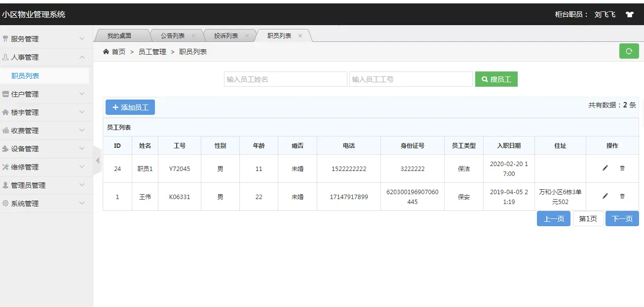Click the 住户管理 sidebar icon
Image resolution: width=644 pixels, height=307 pixels.
point(5,94)
